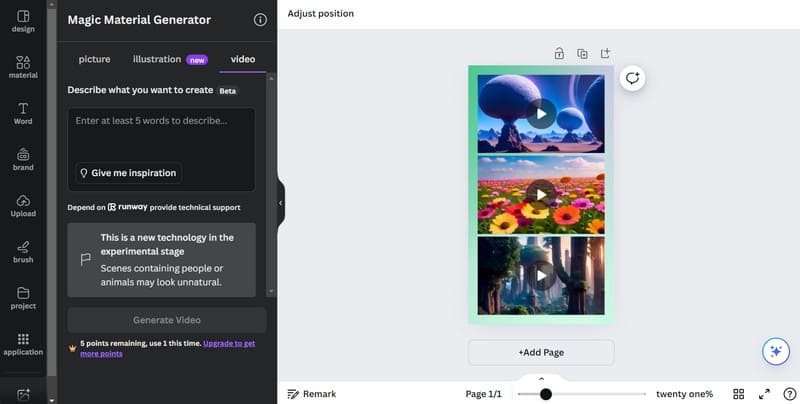Image resolution: width=800 pixels, height=404 pixels.
Task: Select the brush drawing tool
Action: pos(23,251)
